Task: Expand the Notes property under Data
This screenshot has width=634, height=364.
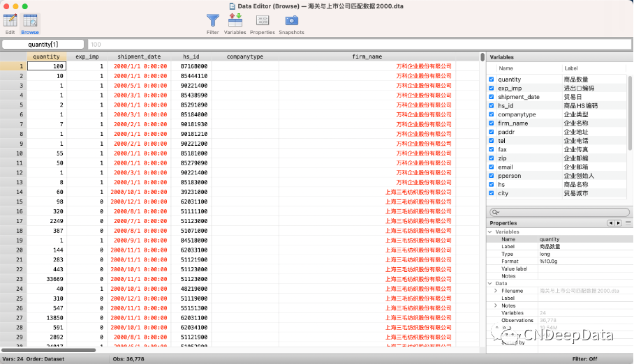Action: [496, 306]
